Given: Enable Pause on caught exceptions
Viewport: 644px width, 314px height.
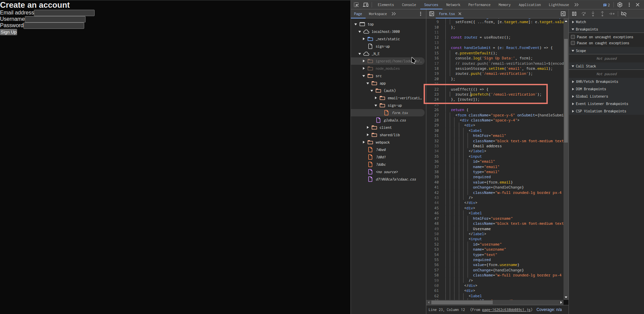Looking at the screenshot, I should pyautogui.click(x=573, y=43).
